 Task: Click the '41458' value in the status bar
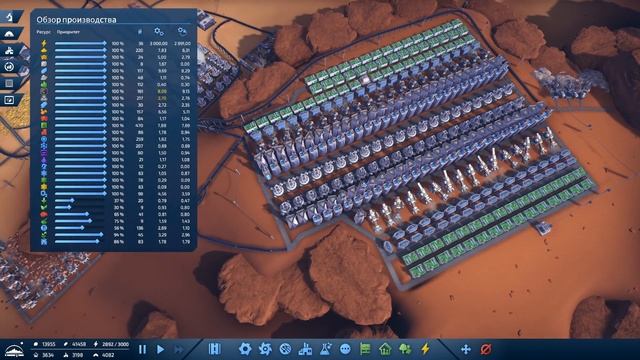point(78,344)
